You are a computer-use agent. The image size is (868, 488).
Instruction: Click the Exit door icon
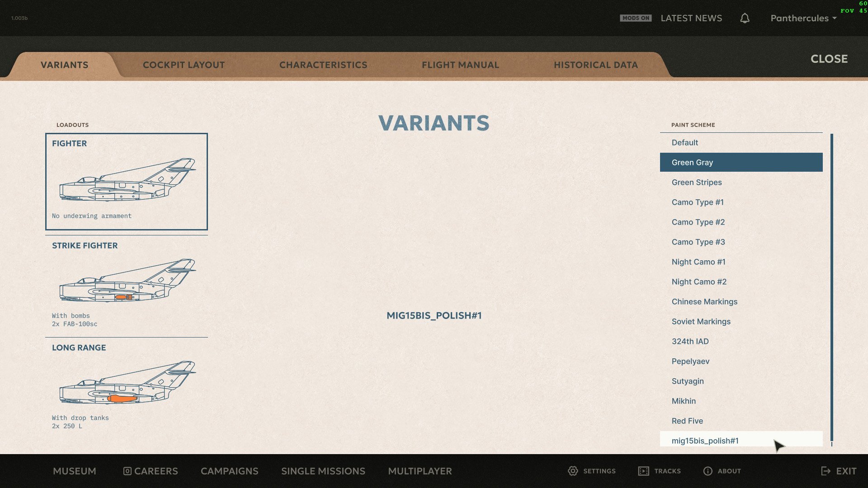pyautogui.click(x=826, y=471)
